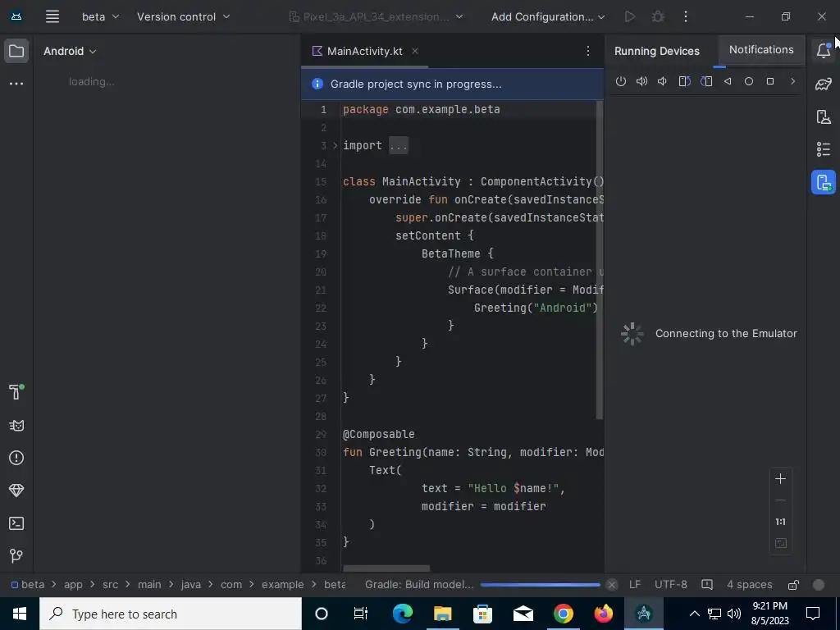840x630 pixels.
Task: Click the editor vertical scrollbar
Action: 600,259
